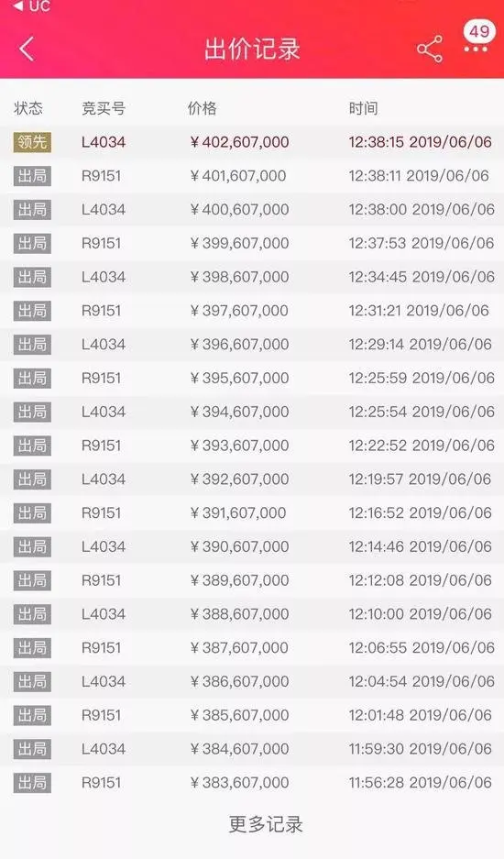The width and height of the screenshot is (504, 859).
Task: Tap the 49 notification badge
Action: click(x=479, y=30)
